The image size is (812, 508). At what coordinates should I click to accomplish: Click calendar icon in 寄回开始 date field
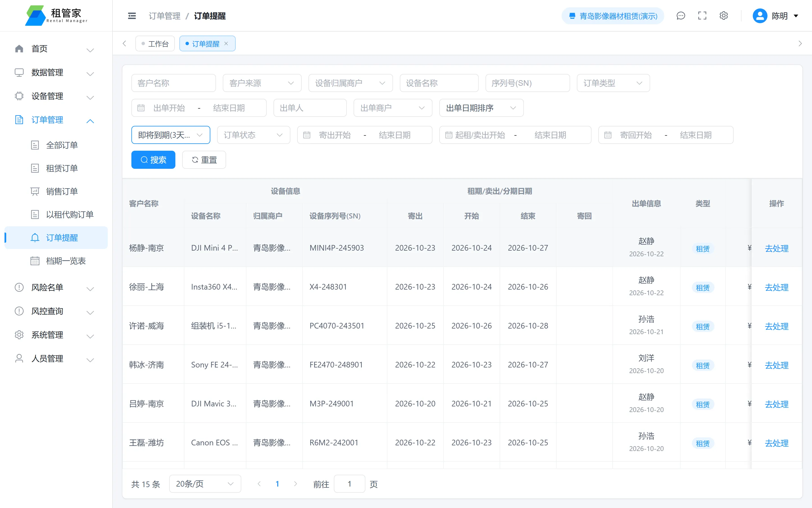click(608, 135)
